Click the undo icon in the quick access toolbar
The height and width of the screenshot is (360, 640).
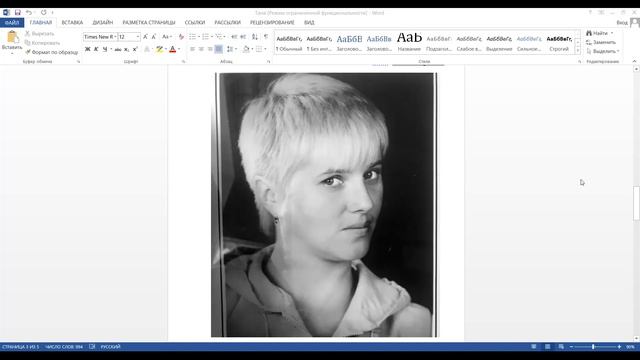pyautogui.click(x=29, y=13)
